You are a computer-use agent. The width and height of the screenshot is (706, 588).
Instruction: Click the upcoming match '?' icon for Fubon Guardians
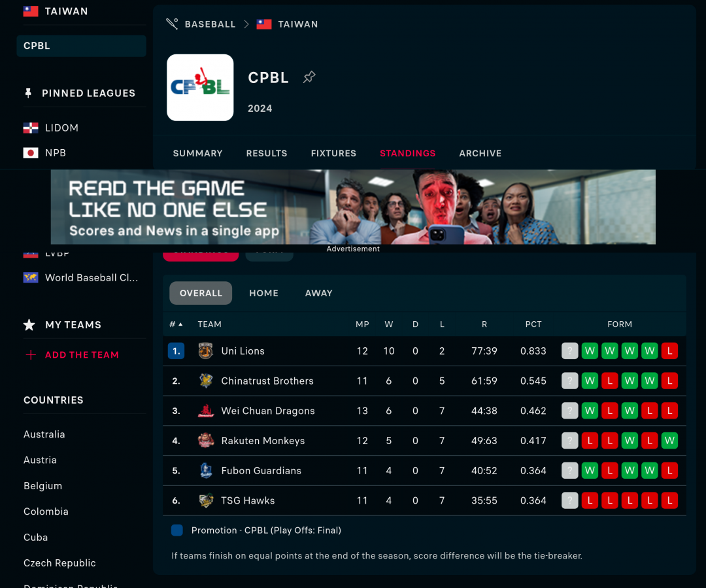coord(569,470)
